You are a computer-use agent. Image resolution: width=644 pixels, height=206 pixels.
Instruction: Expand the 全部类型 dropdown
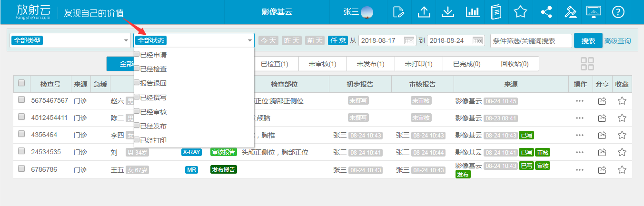(126, 41)
